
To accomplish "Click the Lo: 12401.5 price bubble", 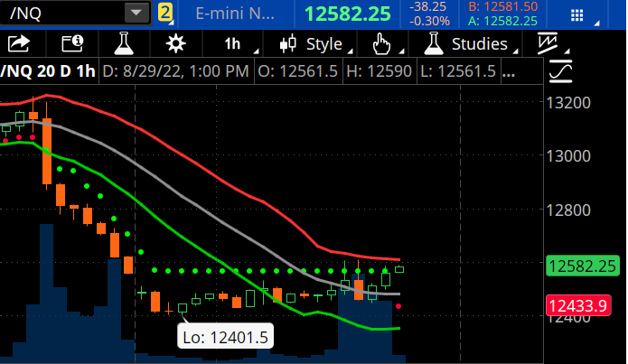I will (x=226, y=337).
